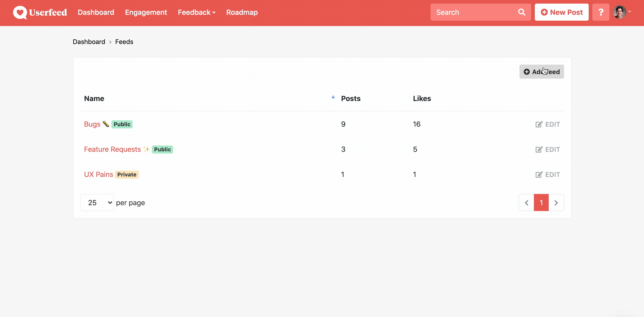Viewport: 644px width, 317px height.
Task: Click the Add Feed button
Action: 542,71
